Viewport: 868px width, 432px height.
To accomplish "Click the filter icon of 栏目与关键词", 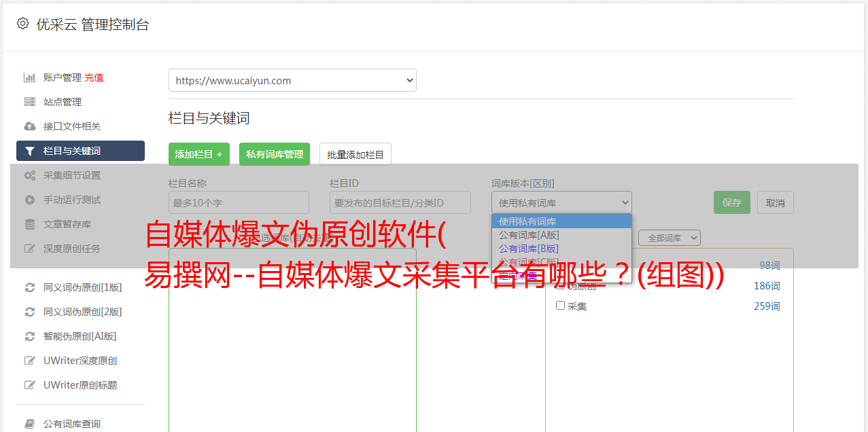I will click(x=30, y=151).
